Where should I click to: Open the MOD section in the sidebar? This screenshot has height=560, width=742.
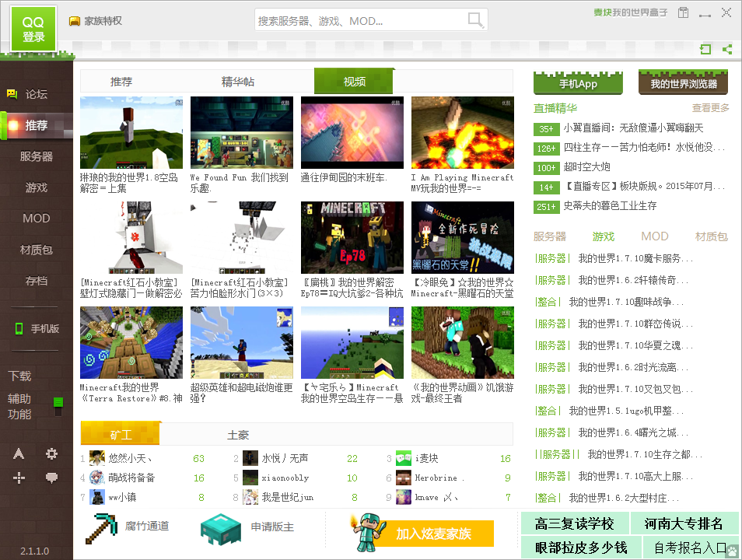coord(35,219)
